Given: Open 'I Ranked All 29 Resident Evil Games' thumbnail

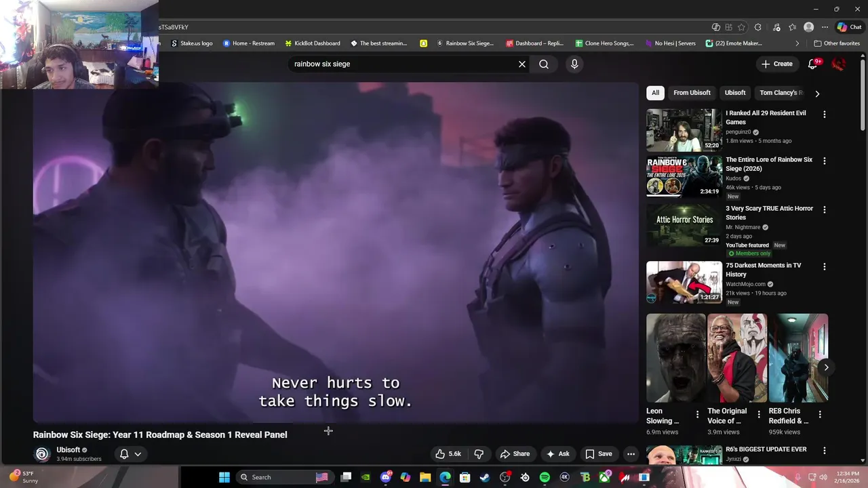Looking at the screenshot, I should [x=684, y=130].
